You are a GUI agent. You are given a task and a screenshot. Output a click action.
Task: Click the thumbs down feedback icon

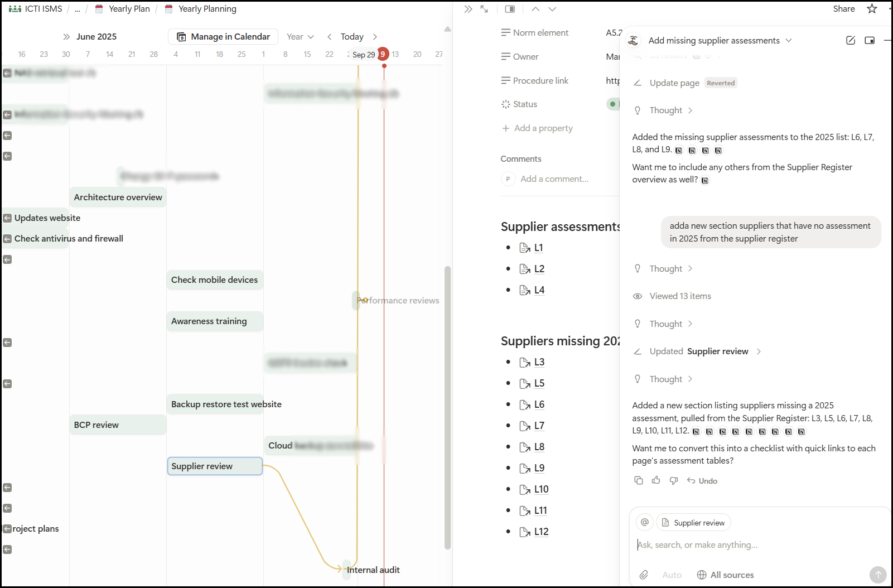pyautogui.click(x=674, y=480)
